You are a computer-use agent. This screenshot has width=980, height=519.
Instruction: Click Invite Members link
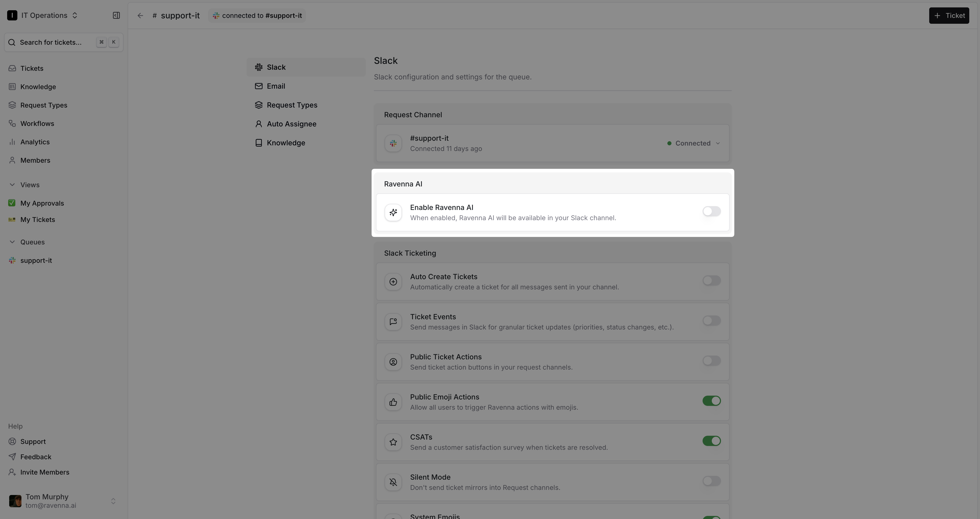[45, 472]
